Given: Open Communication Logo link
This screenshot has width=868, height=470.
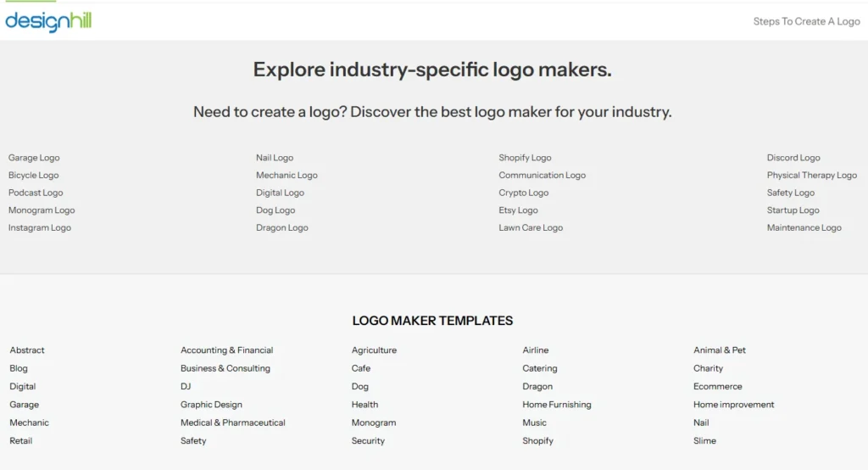Looking at the screenshot, I should click(542, 175).
